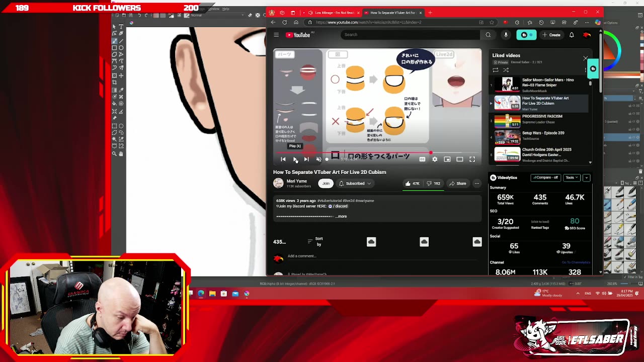This screenshot has height=362, width=644.
Task: Select the freehand Brush tool in Krita
Action: point(114,40)
